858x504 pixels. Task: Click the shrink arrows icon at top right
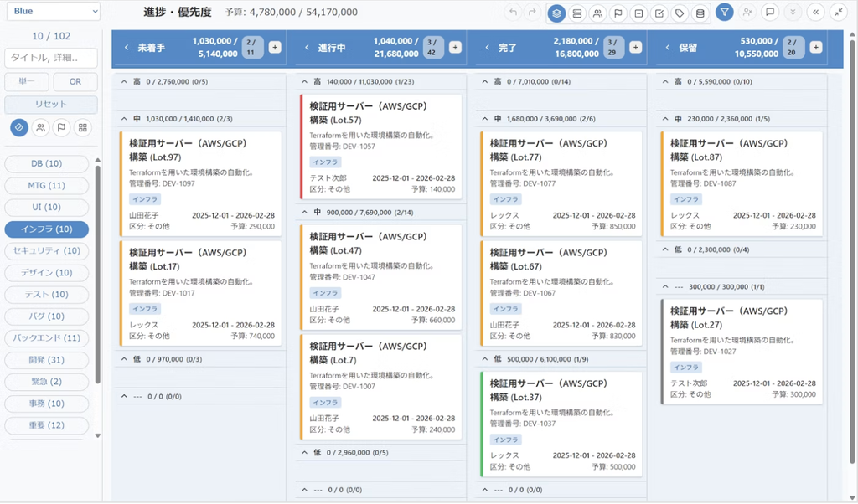coord(838,12)
